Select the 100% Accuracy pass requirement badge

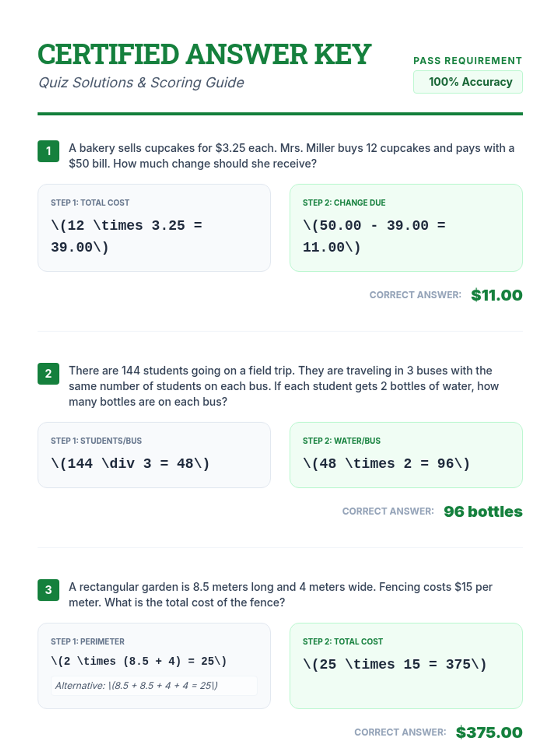(468, 82)
